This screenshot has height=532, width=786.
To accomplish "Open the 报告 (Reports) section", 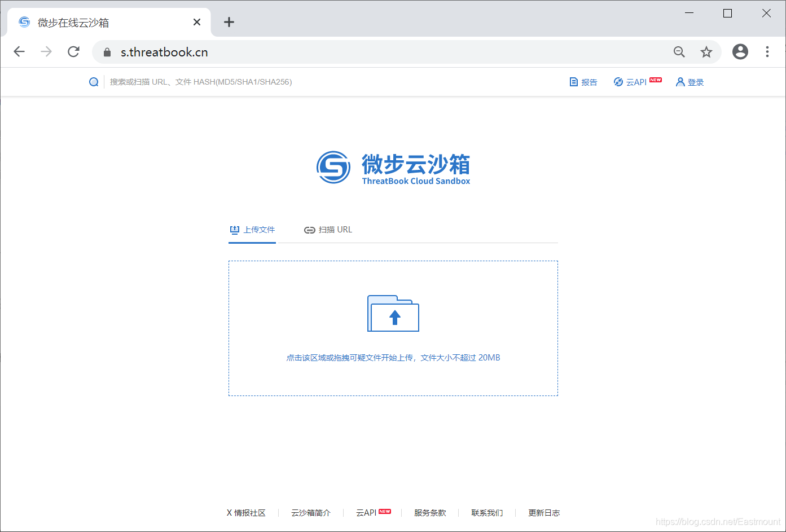I will [x=583, y=82].
